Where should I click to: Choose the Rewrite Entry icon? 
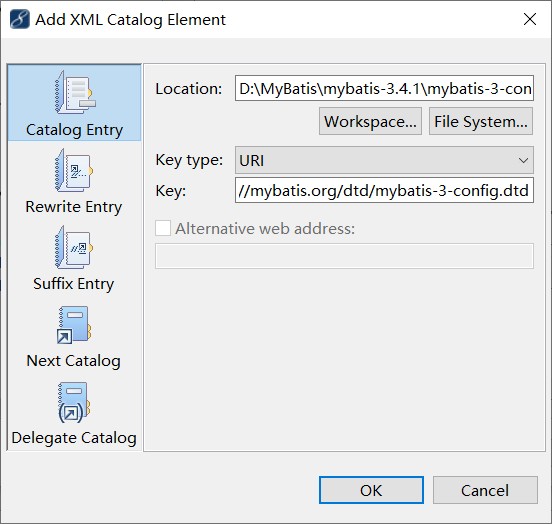[x=74, y=170]
